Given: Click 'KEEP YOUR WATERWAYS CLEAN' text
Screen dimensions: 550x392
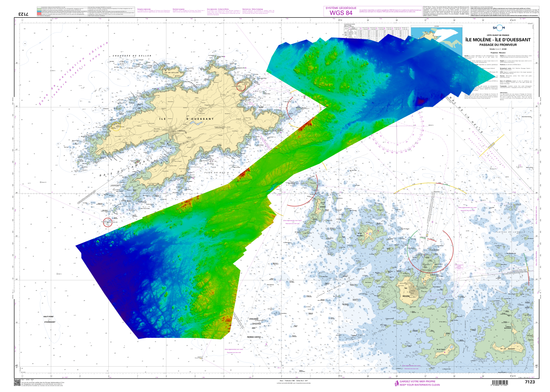Looking at the screenshot, I should (420, 385).
